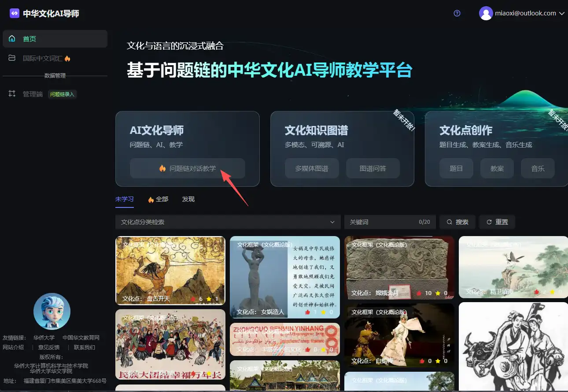Start 问题链对话教学 in AI文化导师 card
The width and height of the screenshot is (568, 392).
(188, 168)
